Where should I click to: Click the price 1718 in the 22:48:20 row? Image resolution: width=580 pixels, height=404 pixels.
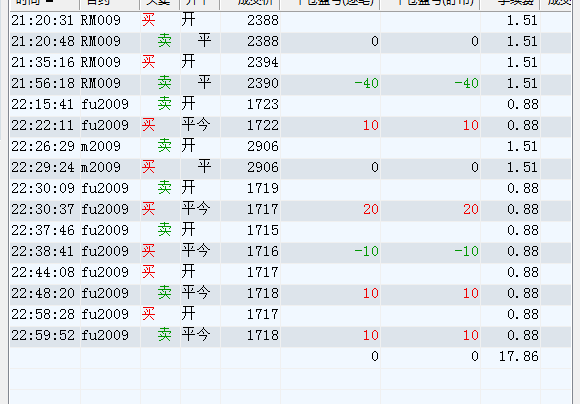[263, 293]
